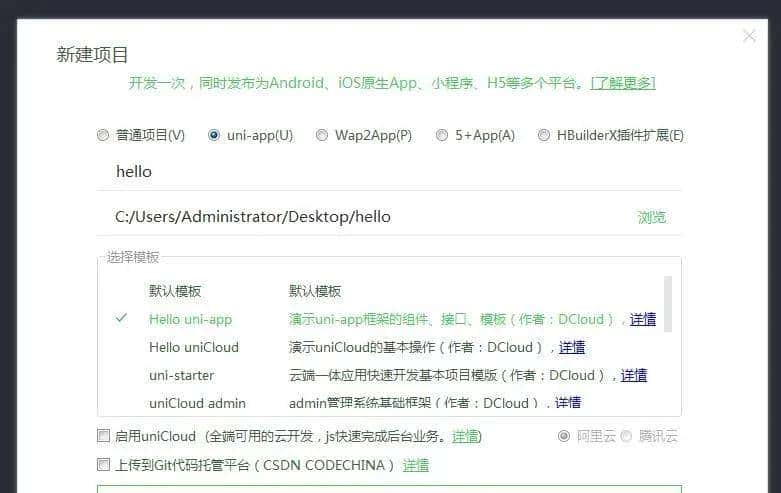The width and height of the screenshot is (781, 493).
Task: Open 详情 link after 启用uniCloud description
Action: 465,436
